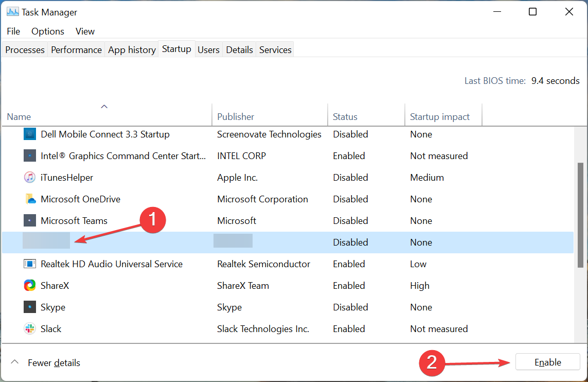The height and width of the screenshot is (382, 588).
Task: Switch to the Details tab
Action: point(239,49)
